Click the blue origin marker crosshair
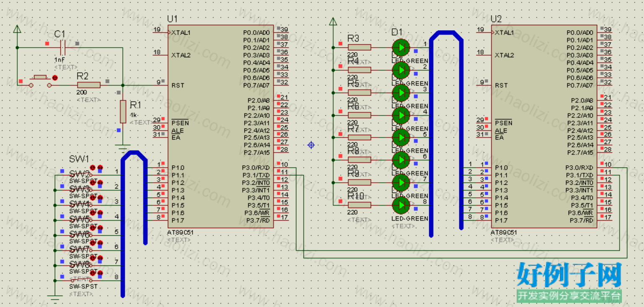The width and height of the screenshot is (644, 307). coord(311,145)
